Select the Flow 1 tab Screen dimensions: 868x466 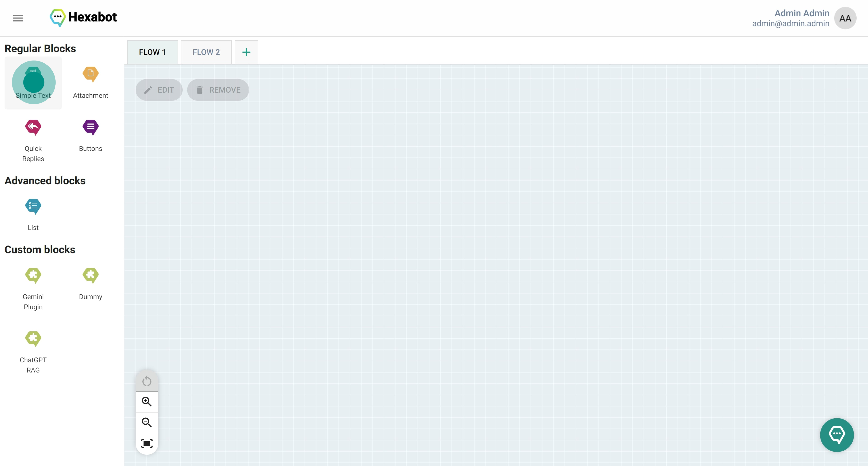pyautogui.click(x=152, y=52)
